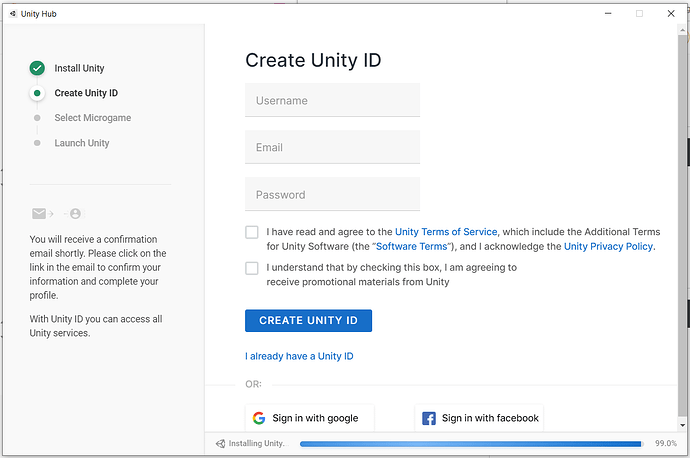Viewport: 690px width, 458px height.
Task: Open the Software Terms link
Action: [x=412, y=246]
